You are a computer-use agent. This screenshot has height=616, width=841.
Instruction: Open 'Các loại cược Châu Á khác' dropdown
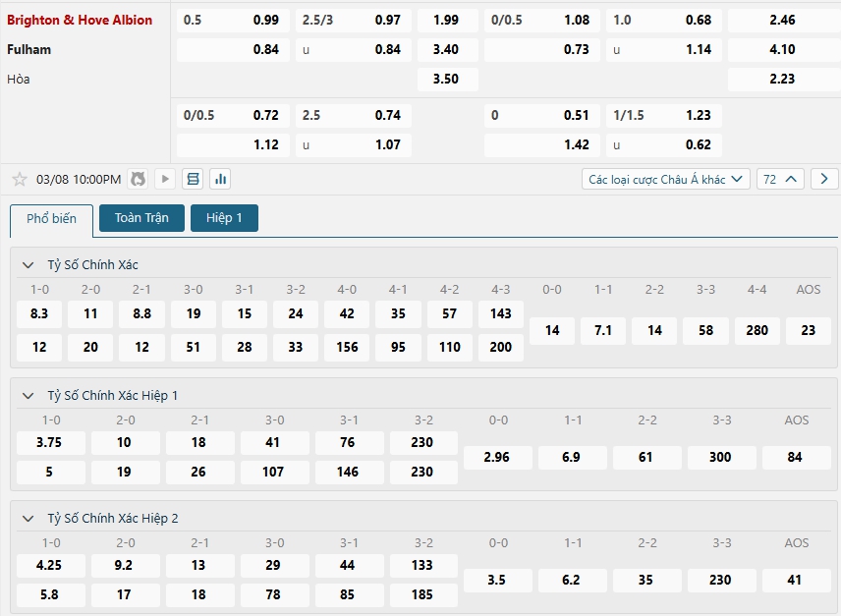tap(665, 179)
